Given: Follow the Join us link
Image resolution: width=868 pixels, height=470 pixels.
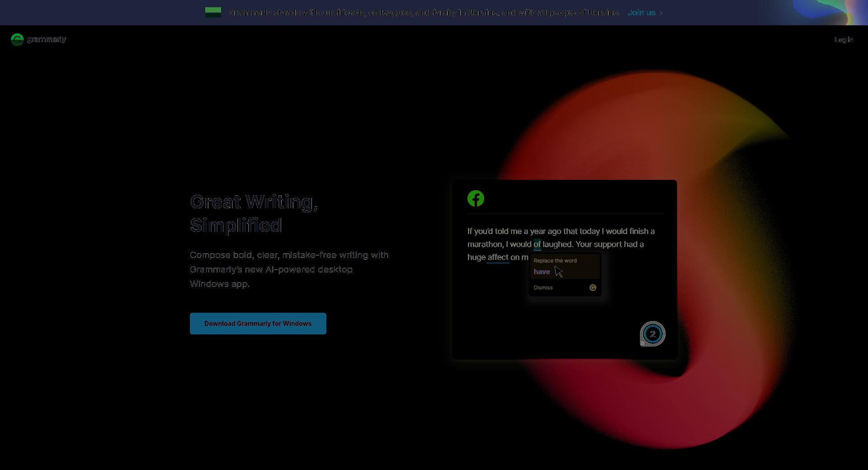Looking at the screenshot, I should (x=642, y=13).
